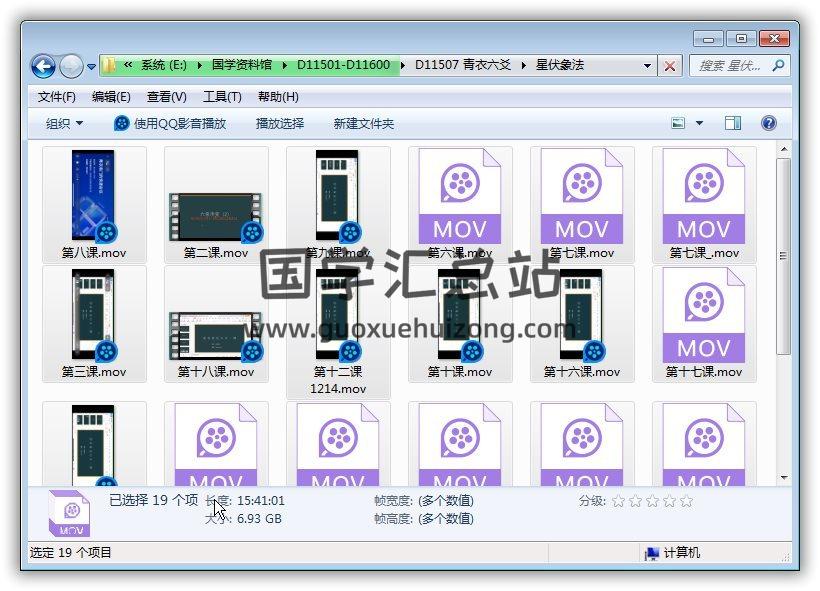Select the 第八课.mov video thumbnail
The height and width of the screenshot is (591, 820).
(94, 197)
